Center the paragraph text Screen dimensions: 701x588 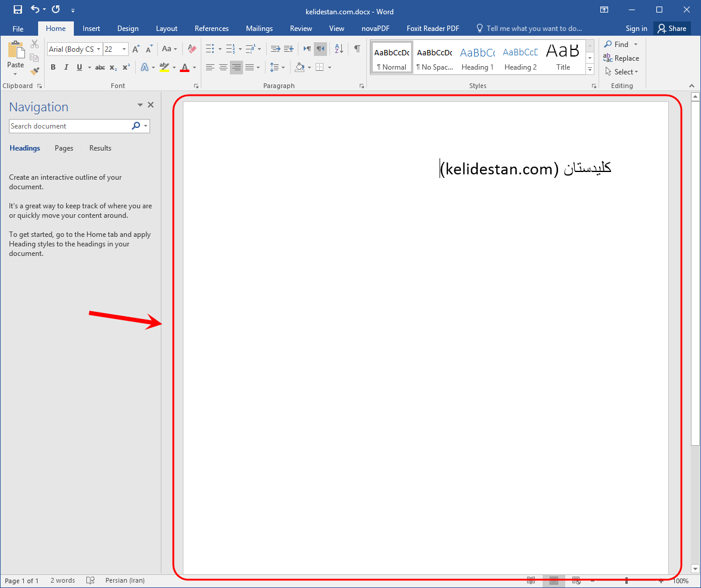tap(223, 67)
